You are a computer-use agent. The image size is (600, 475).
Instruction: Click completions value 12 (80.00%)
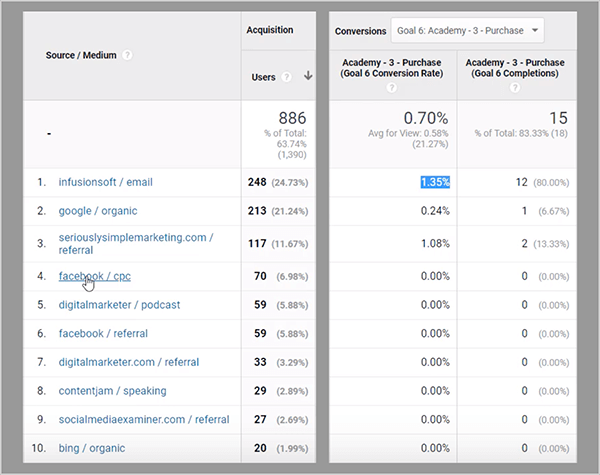click(542, 182)
